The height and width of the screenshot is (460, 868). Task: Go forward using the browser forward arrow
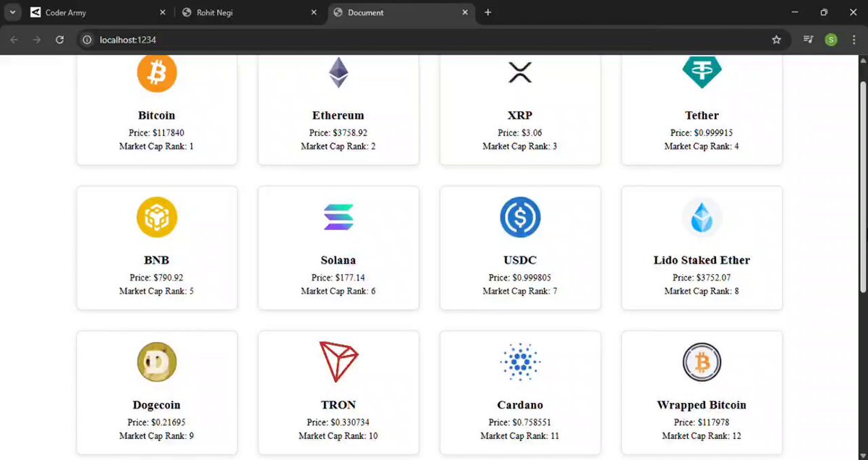(x=36, y=40)
